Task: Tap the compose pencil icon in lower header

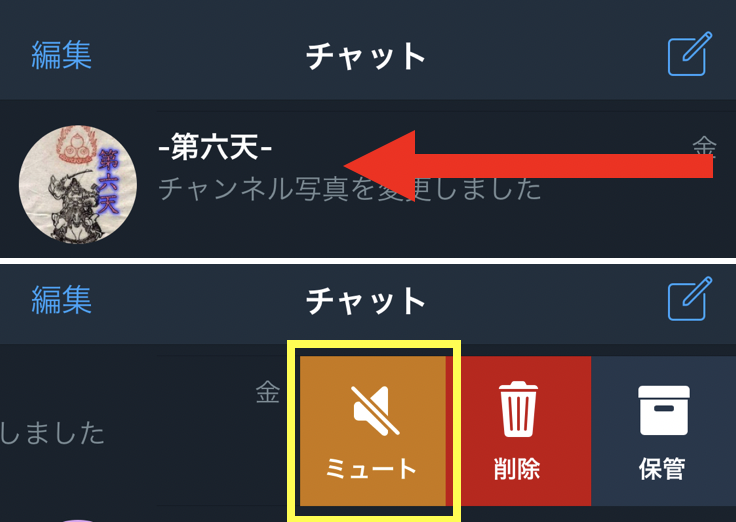Action: tap(689, 299)
